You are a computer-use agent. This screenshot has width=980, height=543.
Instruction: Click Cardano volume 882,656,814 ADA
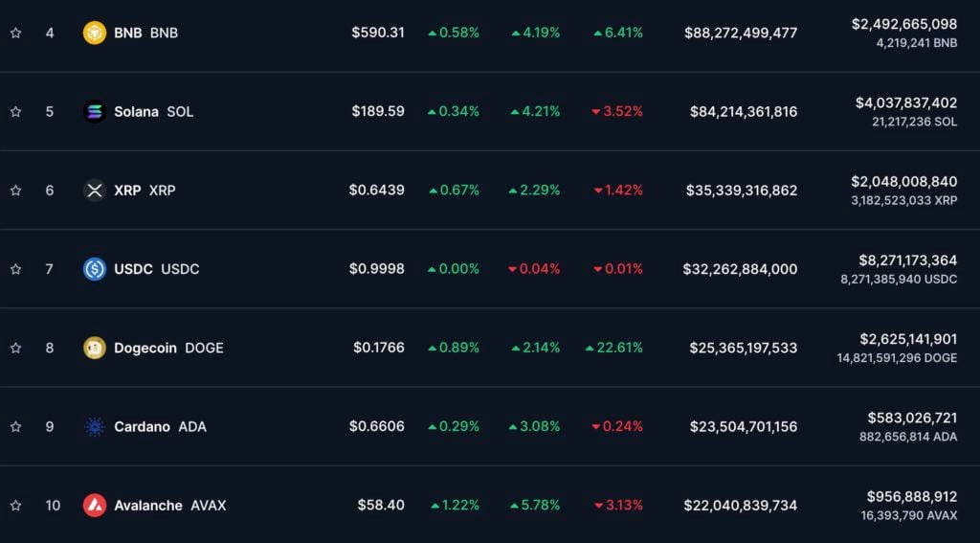click(907, 437)
